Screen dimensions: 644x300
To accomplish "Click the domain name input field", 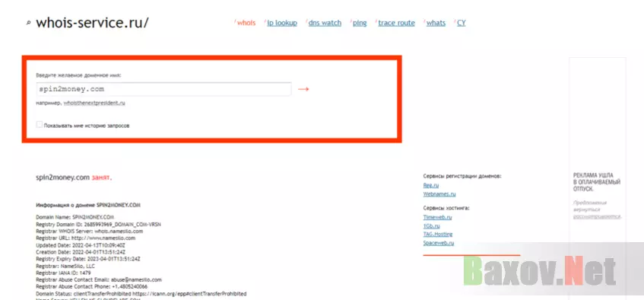I will [163, 89].
